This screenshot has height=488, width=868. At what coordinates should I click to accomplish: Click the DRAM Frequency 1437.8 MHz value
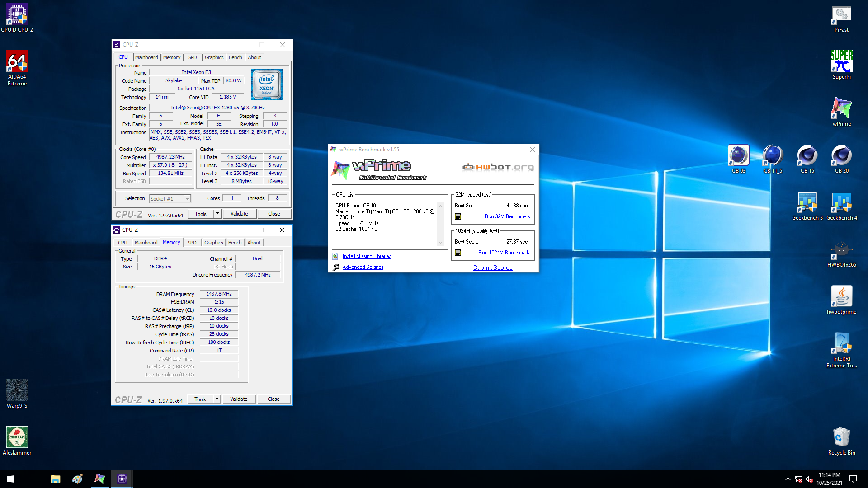(219, 294)
